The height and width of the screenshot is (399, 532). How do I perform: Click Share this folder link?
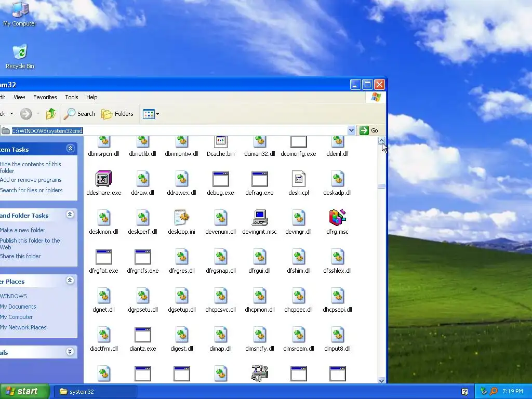[x=20, y=256]
